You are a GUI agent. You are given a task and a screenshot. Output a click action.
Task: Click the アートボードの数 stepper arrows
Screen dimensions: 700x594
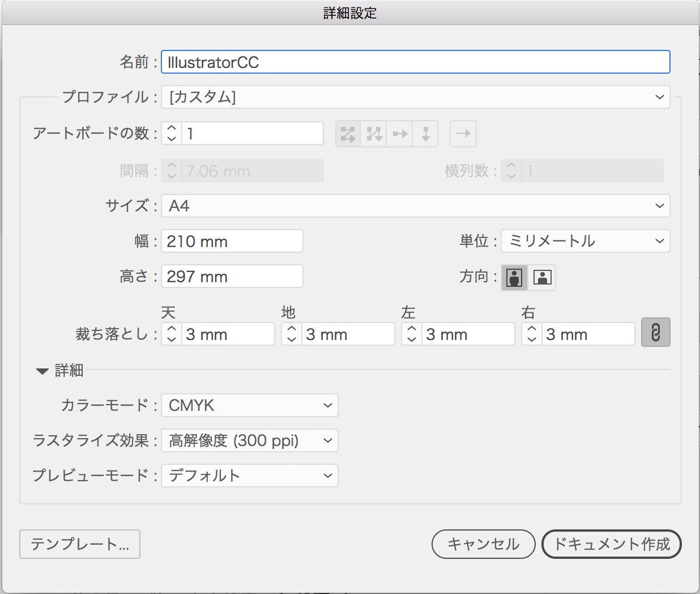point(172,134)
